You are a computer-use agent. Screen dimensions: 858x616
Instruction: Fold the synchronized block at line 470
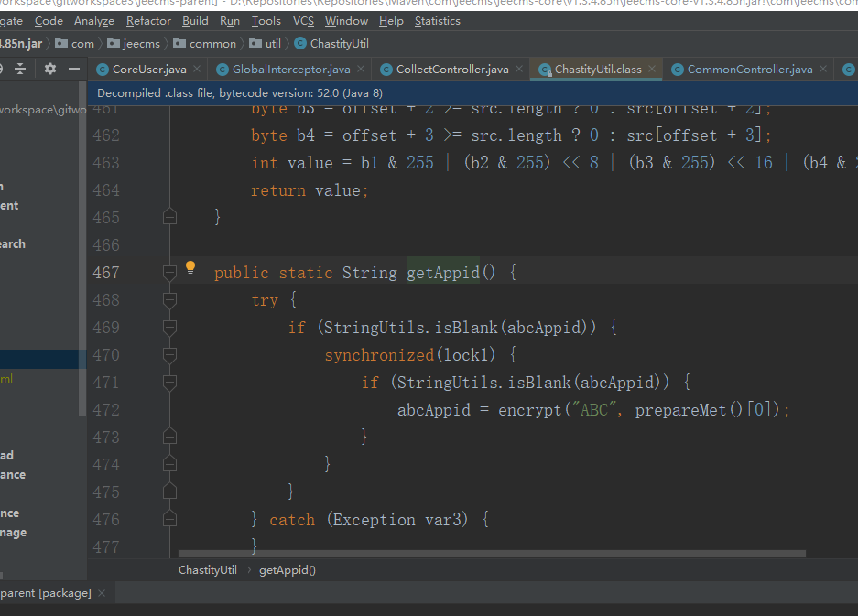[x=169, y=354]
